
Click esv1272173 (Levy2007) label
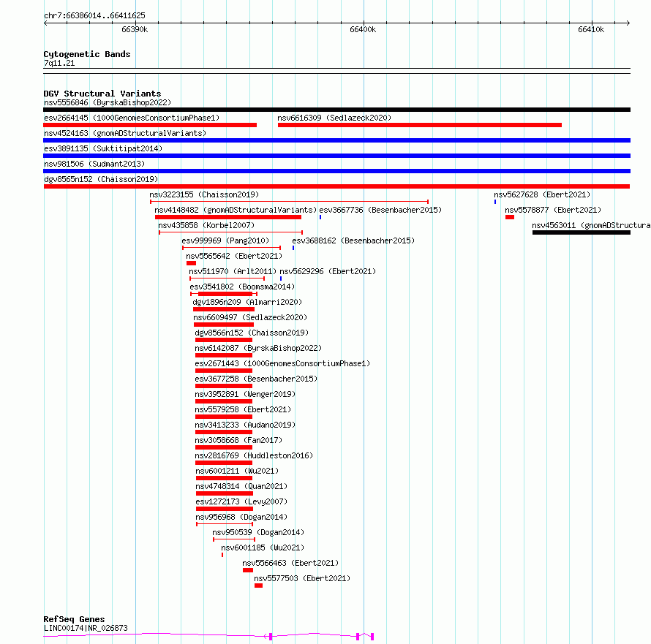point(241,501)
